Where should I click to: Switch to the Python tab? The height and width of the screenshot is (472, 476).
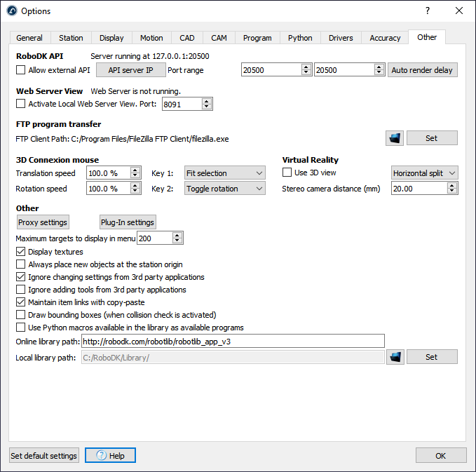coord(299,38)
